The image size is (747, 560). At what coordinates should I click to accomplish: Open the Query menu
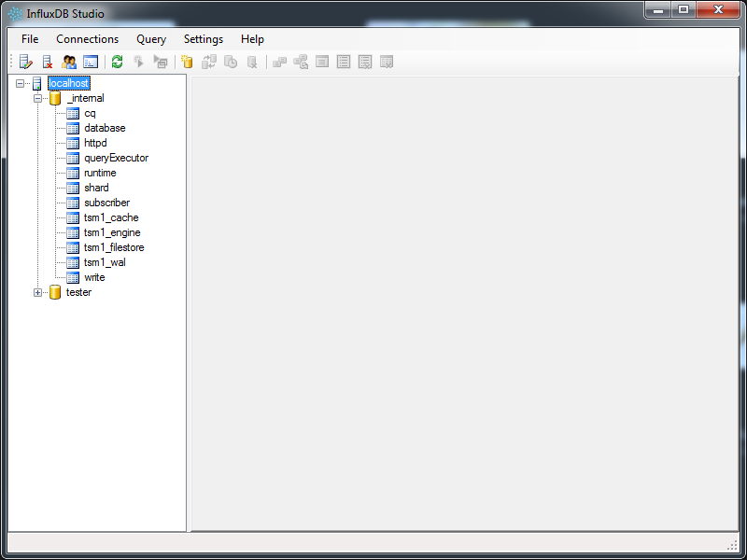(x=151, y=39)
